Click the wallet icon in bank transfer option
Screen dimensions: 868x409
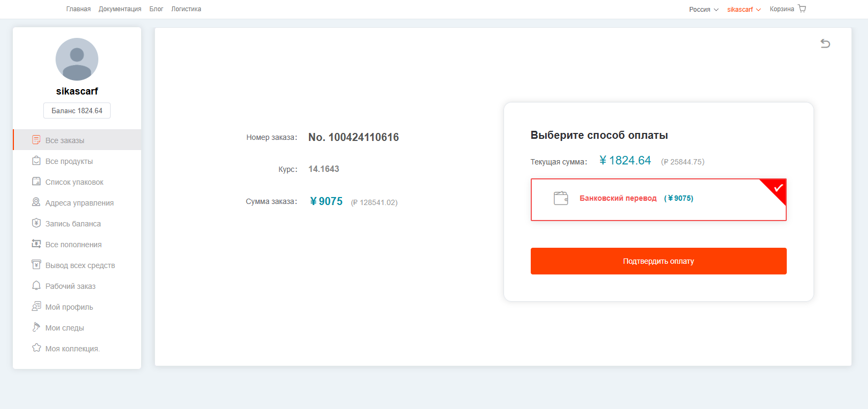pyautogui.click(x=561, y=198)
